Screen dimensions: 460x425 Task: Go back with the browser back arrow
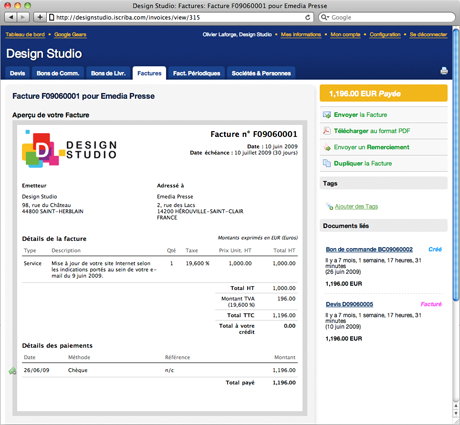point(11,17)
